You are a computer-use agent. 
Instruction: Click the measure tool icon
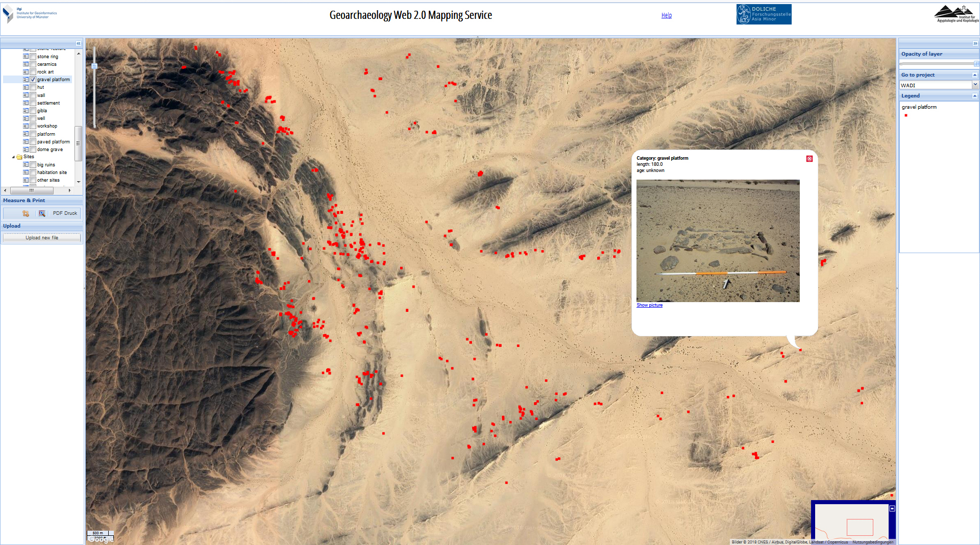tap(26, 213)
